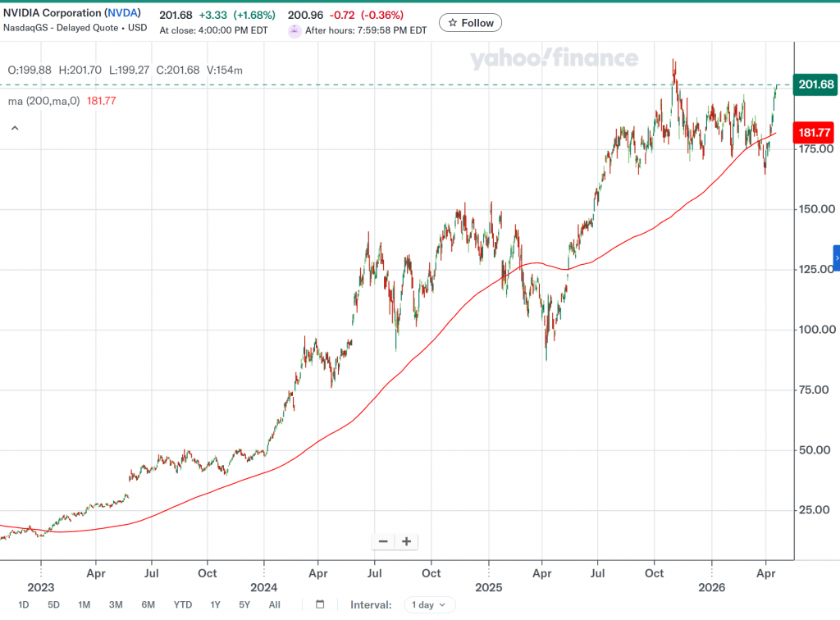Image resolution: width=840 pixels, height=620 pixels.
Task: Open the calendar date range picker
Action: (x=320, y=604)
